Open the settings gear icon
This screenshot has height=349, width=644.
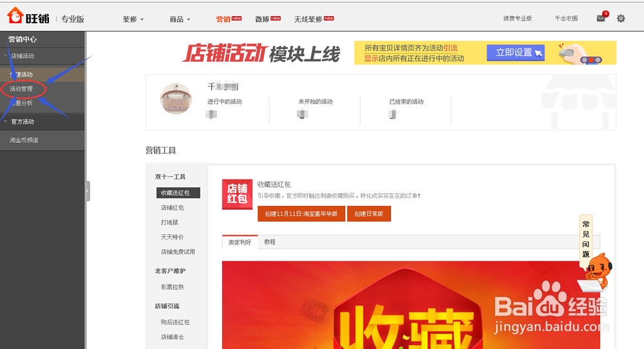[621, 18]
